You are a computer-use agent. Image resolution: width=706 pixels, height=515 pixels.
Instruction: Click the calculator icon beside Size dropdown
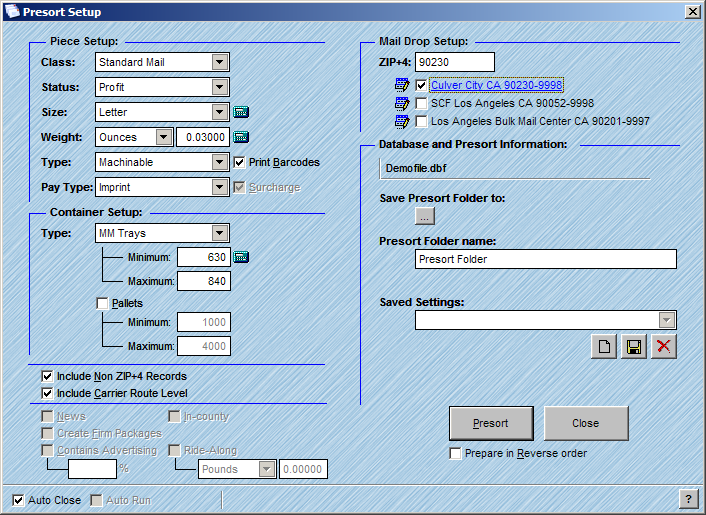tap(240, 112)
